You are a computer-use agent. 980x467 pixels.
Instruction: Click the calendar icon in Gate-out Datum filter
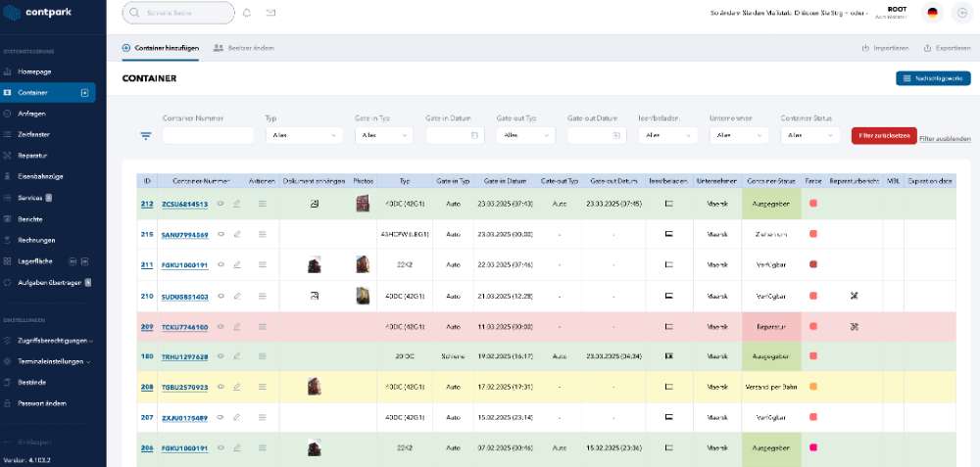[x=615, y=135]
